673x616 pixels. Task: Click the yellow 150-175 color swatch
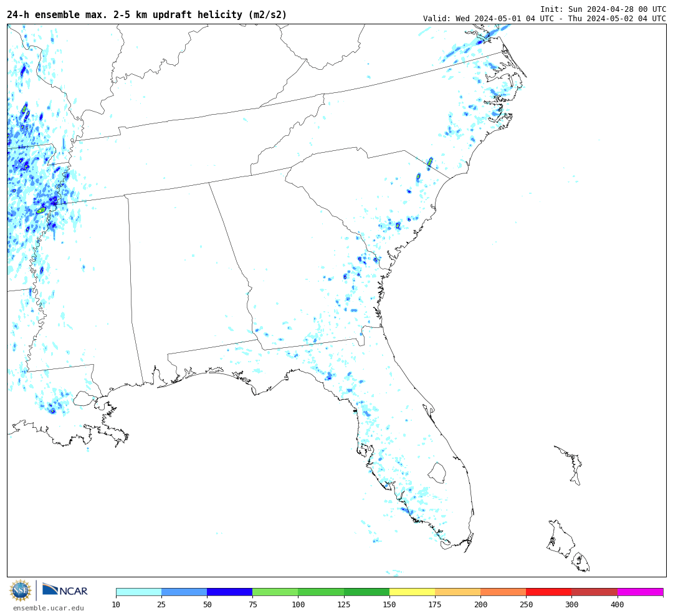point(412,592)
